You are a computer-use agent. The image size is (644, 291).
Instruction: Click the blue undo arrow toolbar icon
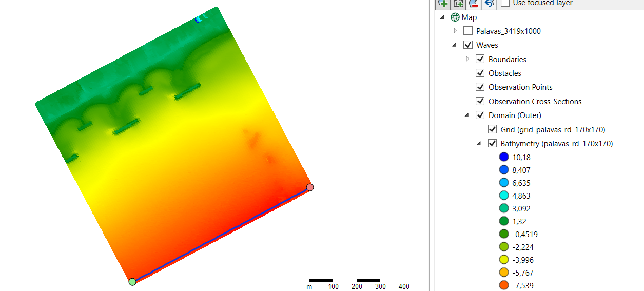489,3
